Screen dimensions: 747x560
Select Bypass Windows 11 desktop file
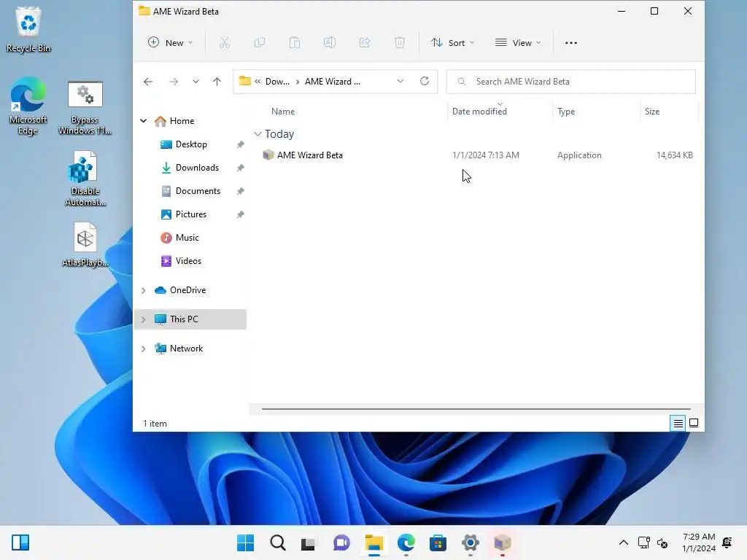(85, 108)
